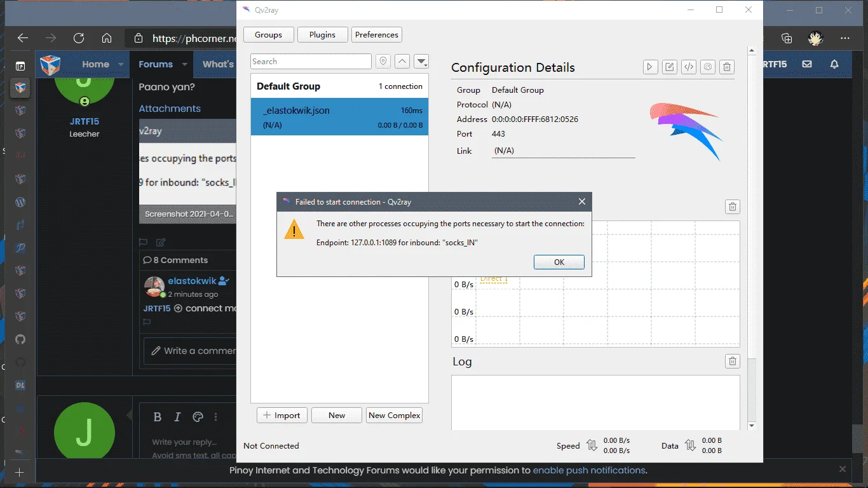Viewport: 868px width, 488px height.
Task: Open the Screenshot 2021-04-0... attachment thumbnail
Action: (187, 171)
